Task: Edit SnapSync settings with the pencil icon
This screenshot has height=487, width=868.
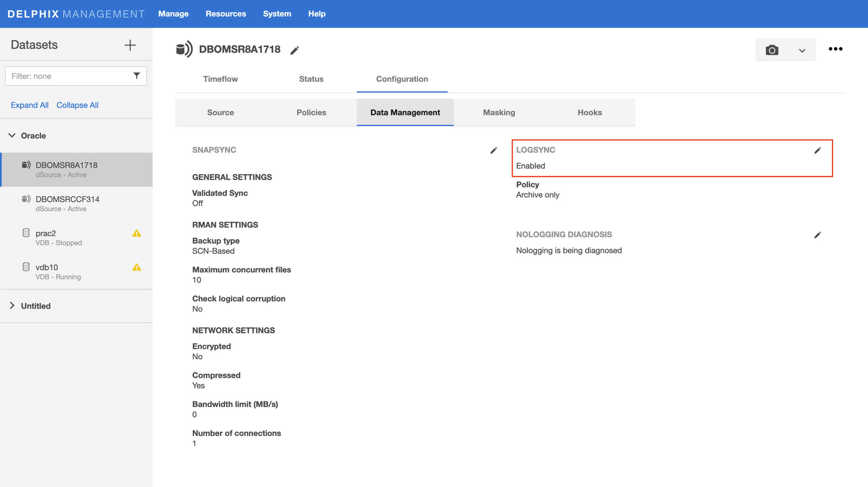Action: 493,150
